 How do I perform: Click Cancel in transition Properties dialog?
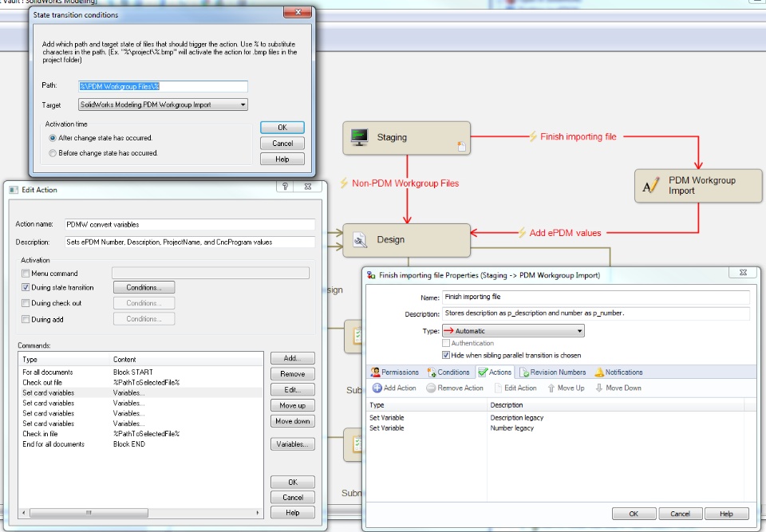[x=680, y=514]
